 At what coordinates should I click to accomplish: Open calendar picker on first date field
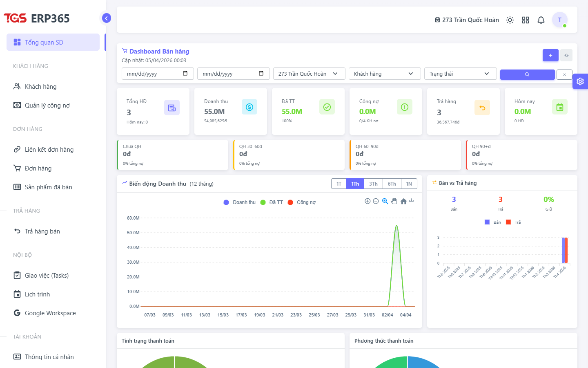coord(185,74)
